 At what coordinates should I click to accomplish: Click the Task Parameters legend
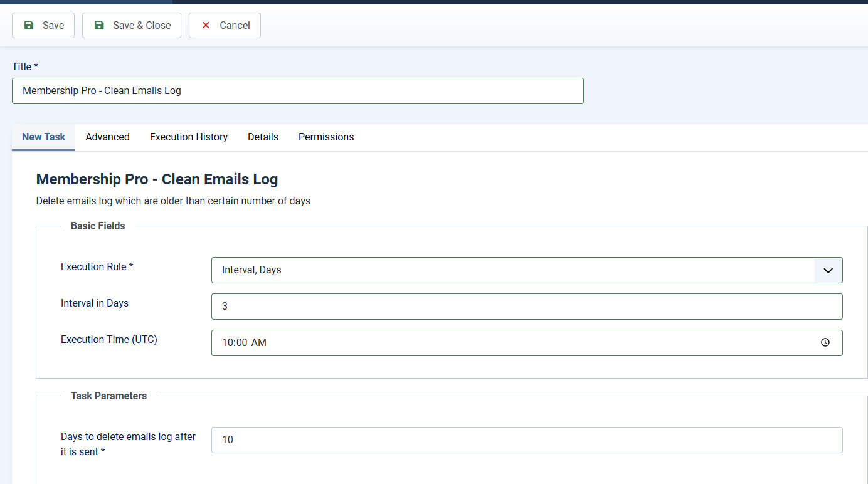pyautogui.click(x=109, y=396)
